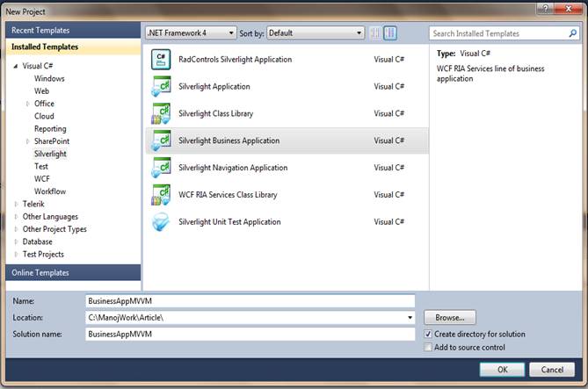
Task: Click the Cancel button
Action: tap(552, 370)
